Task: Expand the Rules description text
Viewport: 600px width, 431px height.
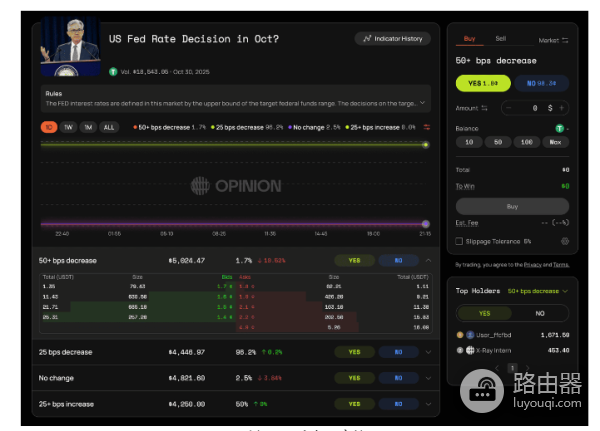Action: tap(423, 102)
